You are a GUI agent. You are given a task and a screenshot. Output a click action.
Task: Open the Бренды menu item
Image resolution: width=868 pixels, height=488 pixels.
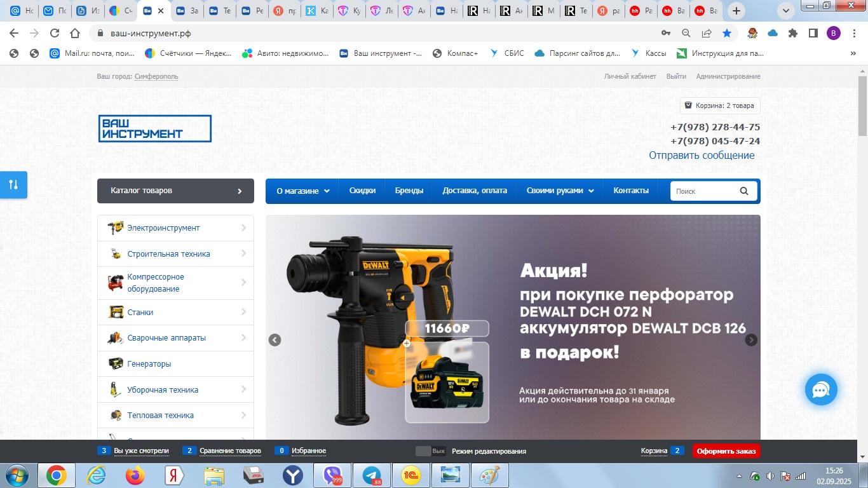coord(409,191)
